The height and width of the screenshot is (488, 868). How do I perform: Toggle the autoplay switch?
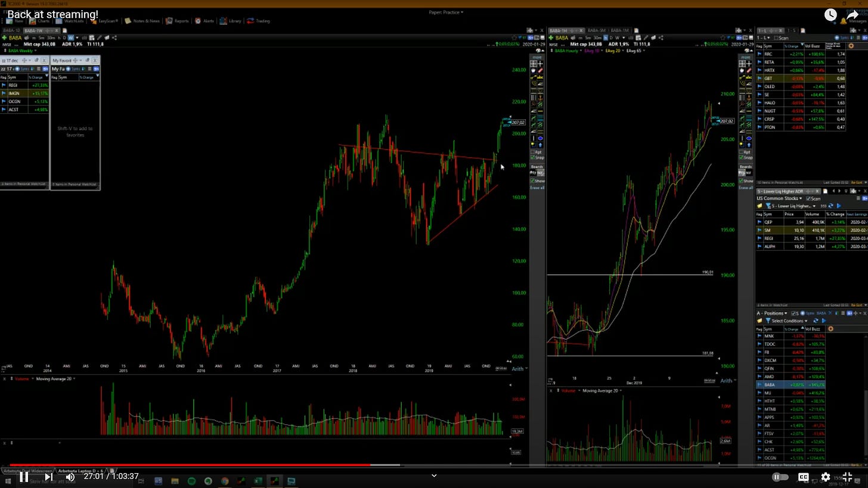tap(780, 477)
